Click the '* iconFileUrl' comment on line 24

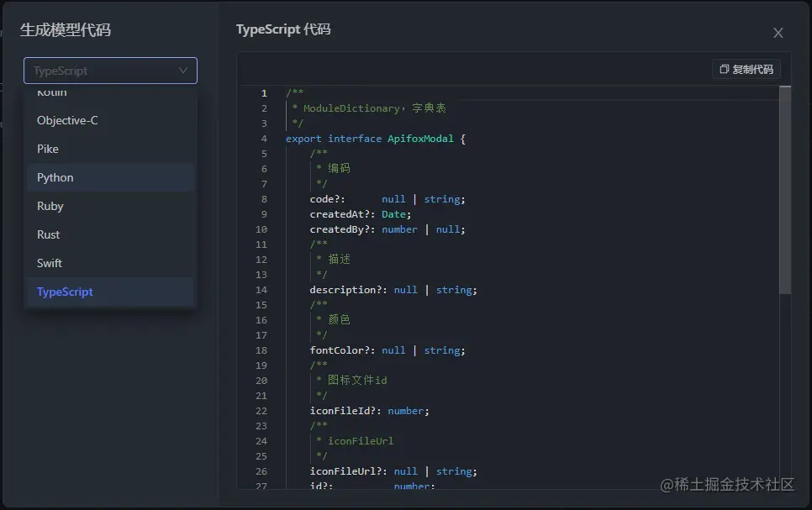355,441
